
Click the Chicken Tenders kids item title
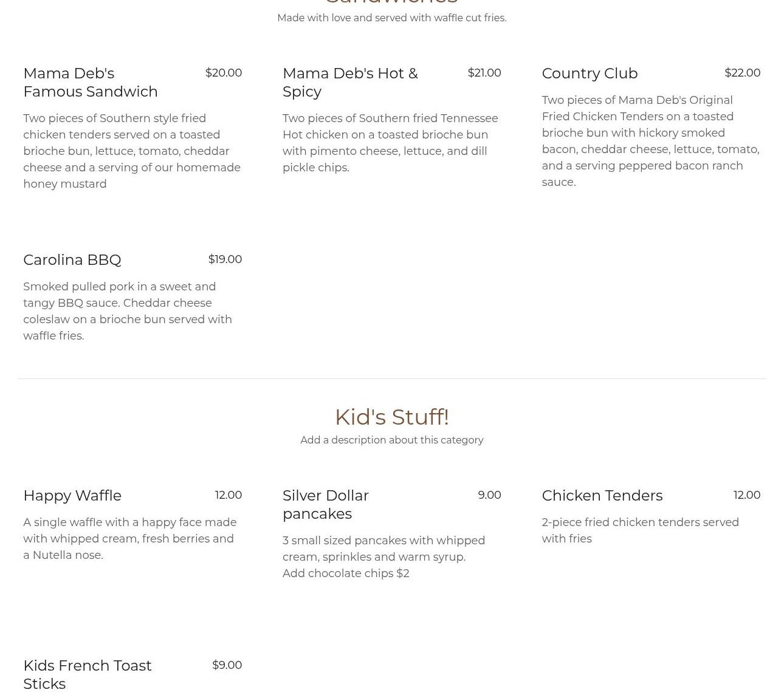602,496
